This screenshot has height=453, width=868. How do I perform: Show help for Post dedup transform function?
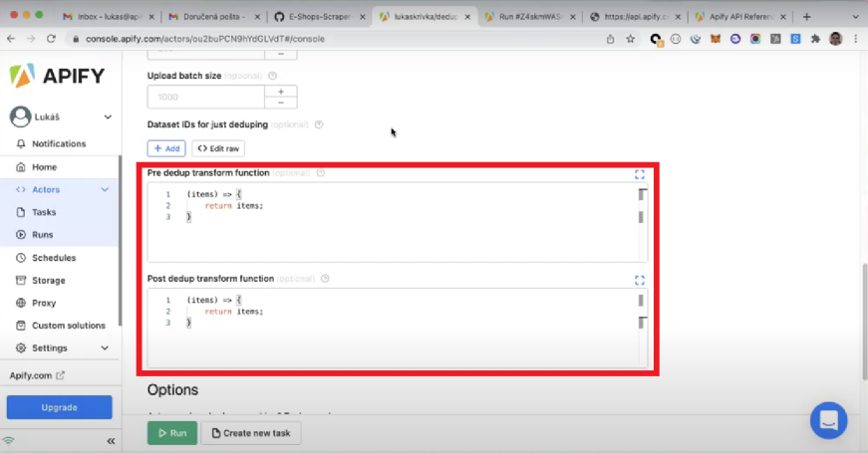pyautogui.click(x=325, y=278)
